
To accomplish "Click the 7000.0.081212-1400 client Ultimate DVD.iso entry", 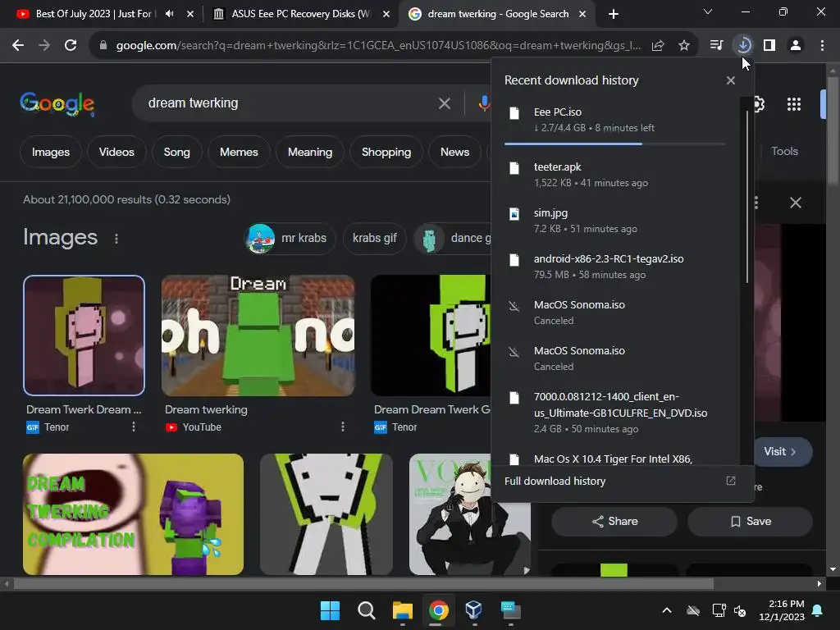I will point(615,413).
